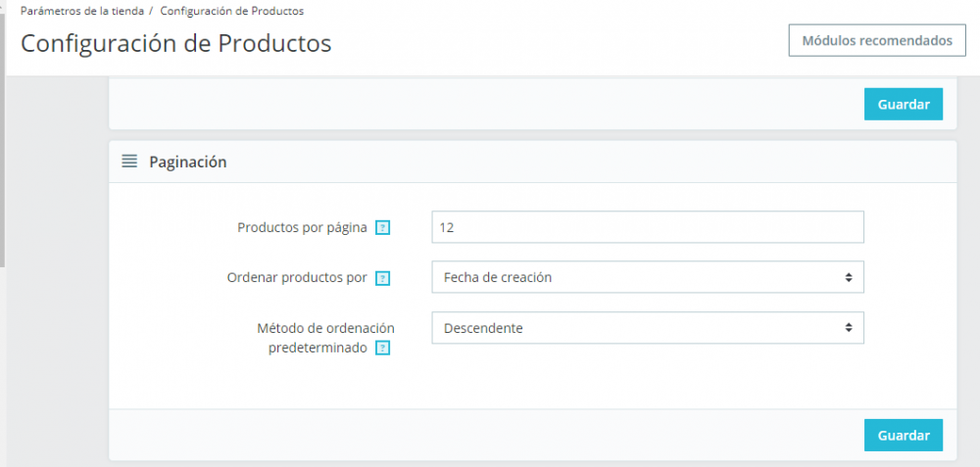Image resolution: width=980 pixels, height=467 pixels.
Task: Click the arrows on Fecha de creación selector
Action: (x=849, y=277)
